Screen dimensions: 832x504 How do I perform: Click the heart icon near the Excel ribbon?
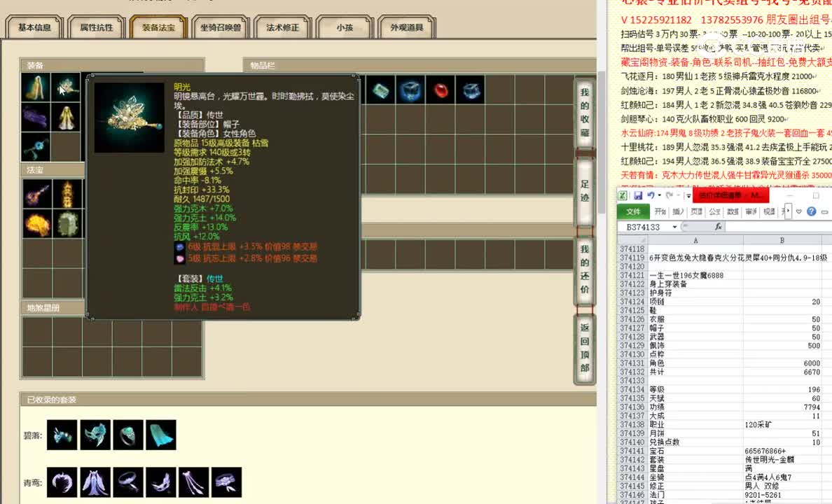(x=799, y=211)
